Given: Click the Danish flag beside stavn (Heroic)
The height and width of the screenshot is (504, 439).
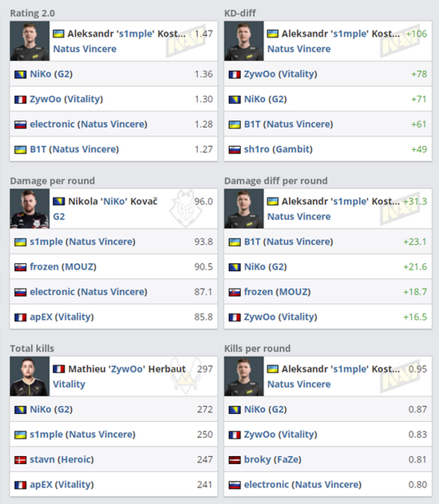Looking at the screenshot, I should [20, 460].
